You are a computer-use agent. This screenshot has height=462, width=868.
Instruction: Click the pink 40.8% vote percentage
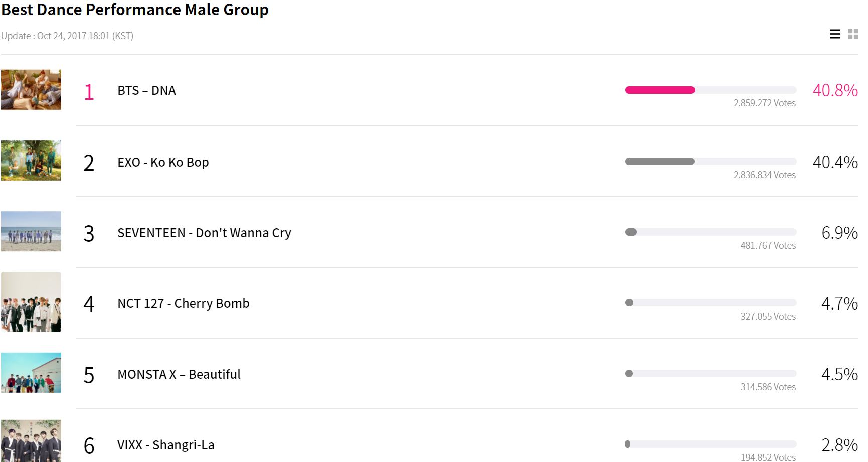tap(835, 91)
